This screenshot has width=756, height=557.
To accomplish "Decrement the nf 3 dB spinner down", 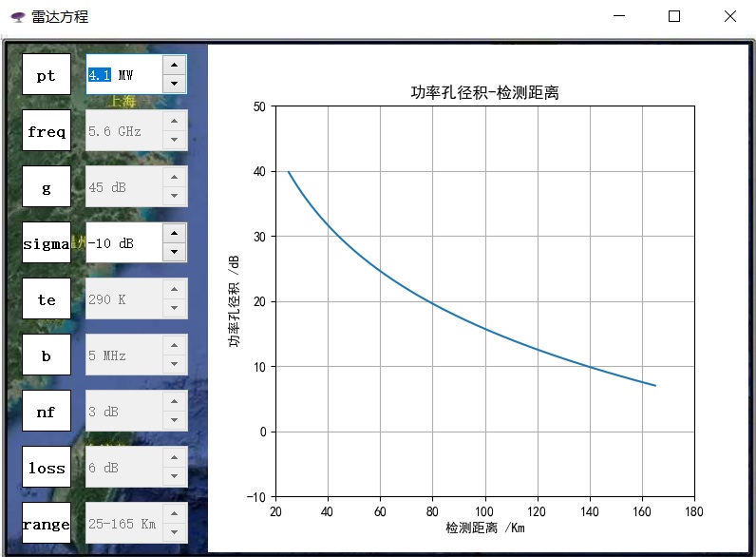I will point(174,420).
